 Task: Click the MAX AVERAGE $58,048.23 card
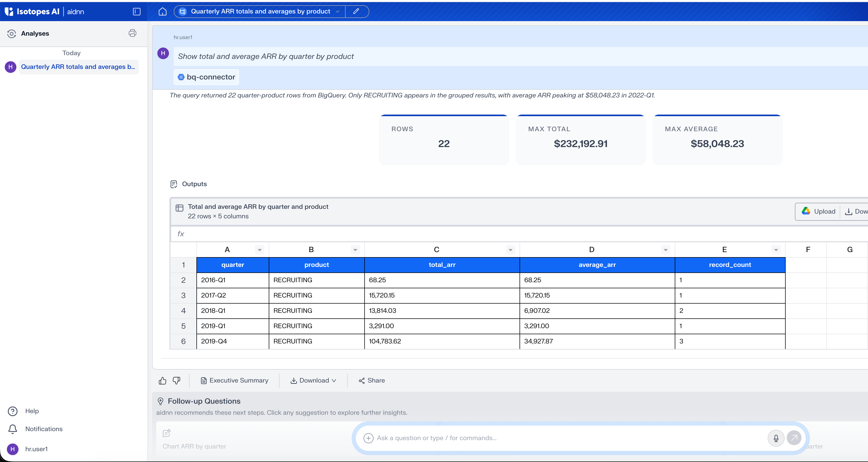[717, 139]
